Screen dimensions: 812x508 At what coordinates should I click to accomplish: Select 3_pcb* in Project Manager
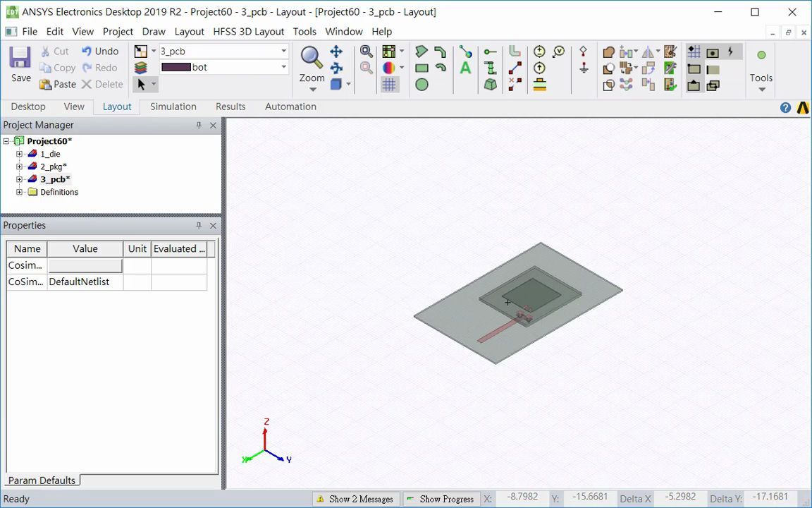click(x=55, y=179)
